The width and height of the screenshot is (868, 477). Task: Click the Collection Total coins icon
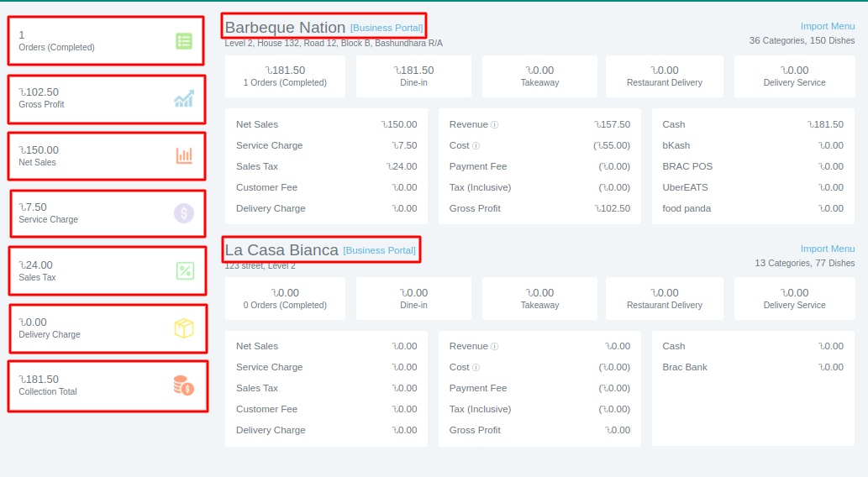point(184,385)
